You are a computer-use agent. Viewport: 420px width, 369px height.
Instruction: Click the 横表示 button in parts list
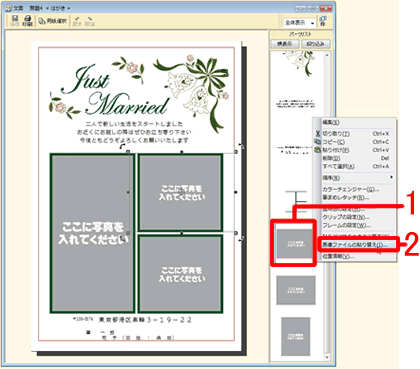coord(285,44)
